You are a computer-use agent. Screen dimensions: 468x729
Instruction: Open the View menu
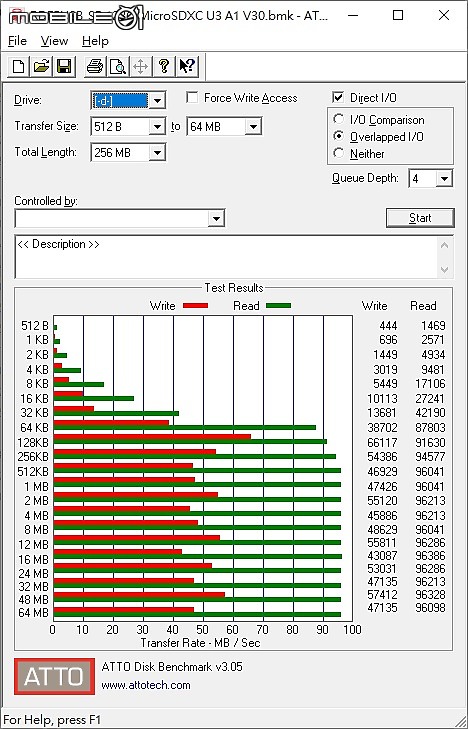pyautogui.click(x=54, y=41)
